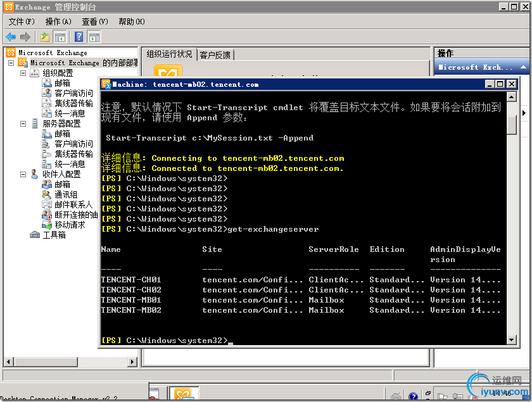Click TENCENT-MB02 row in console output
This screenshot has height=402, width=532.
[301, 310]
